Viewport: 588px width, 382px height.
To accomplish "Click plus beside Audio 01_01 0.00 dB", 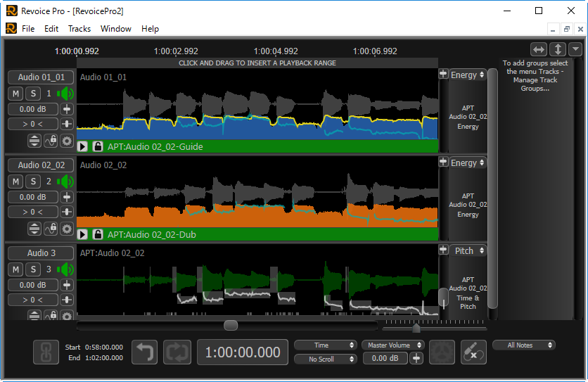I will (x=67, y=109).
